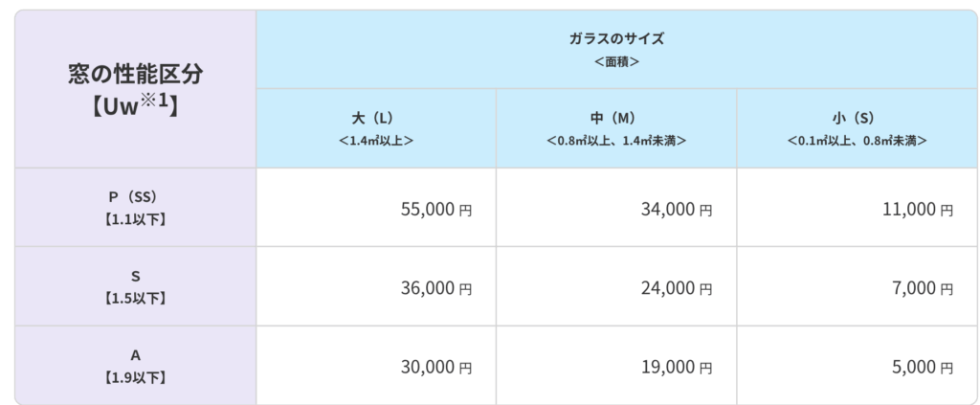This screenshot has height=405, width=980.
Task: Select the S 1.5以下 row header
Action: 135,286
